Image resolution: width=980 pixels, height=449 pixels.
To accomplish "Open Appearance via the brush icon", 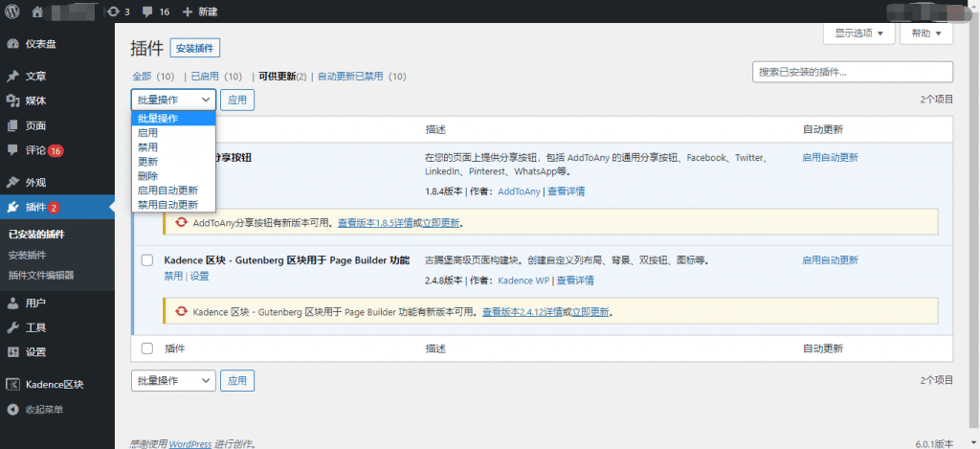I will pyautogui.click(x=12, y=183).
